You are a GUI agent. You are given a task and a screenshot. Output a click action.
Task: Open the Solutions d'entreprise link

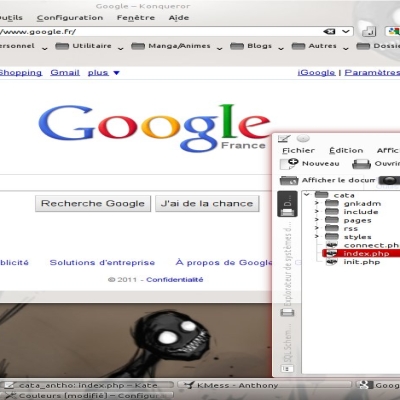coord(102,263)
